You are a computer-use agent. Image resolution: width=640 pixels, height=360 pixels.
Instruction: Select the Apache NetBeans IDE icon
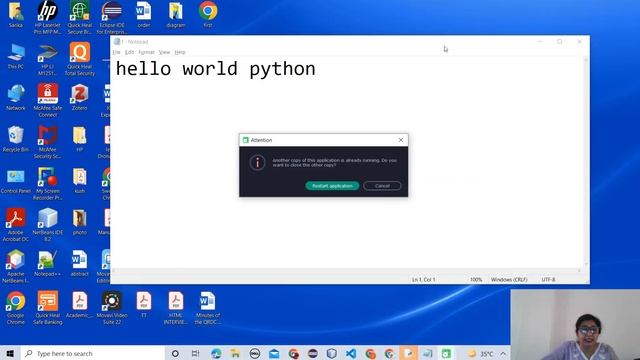(x=16, y=267)
